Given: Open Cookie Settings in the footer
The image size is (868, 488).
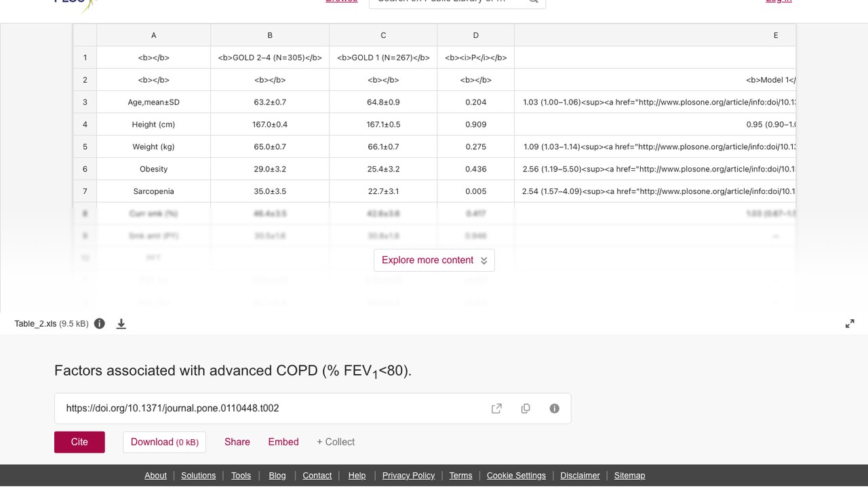Looking at the screenshot, I should (x=516, y=475).
